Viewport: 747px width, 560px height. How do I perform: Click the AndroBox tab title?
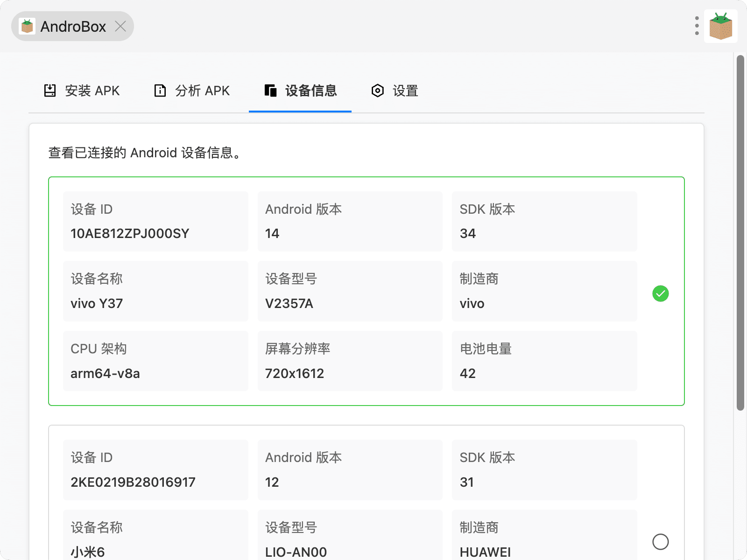point(73,26)
